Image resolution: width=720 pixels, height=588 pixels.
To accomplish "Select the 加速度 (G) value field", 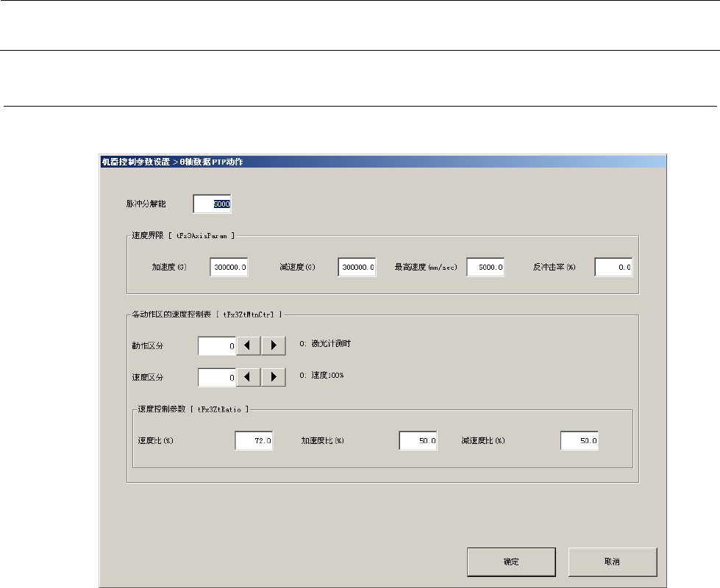I will point(229,268).
